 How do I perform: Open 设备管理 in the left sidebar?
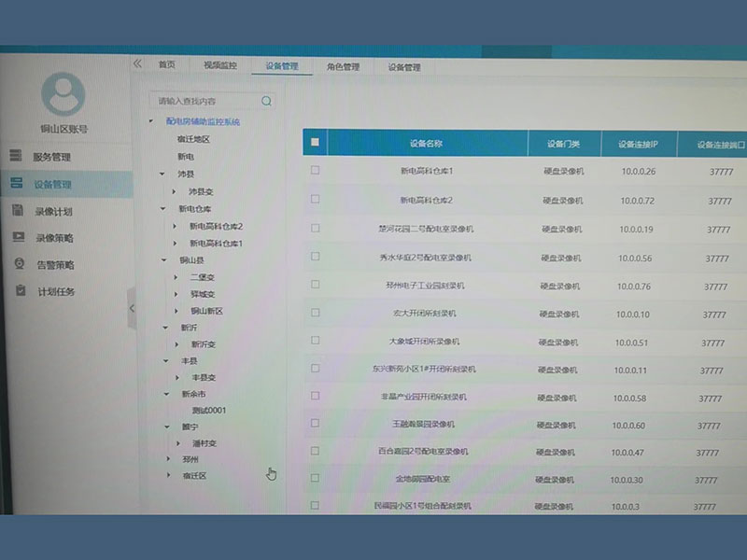(52, 184)
